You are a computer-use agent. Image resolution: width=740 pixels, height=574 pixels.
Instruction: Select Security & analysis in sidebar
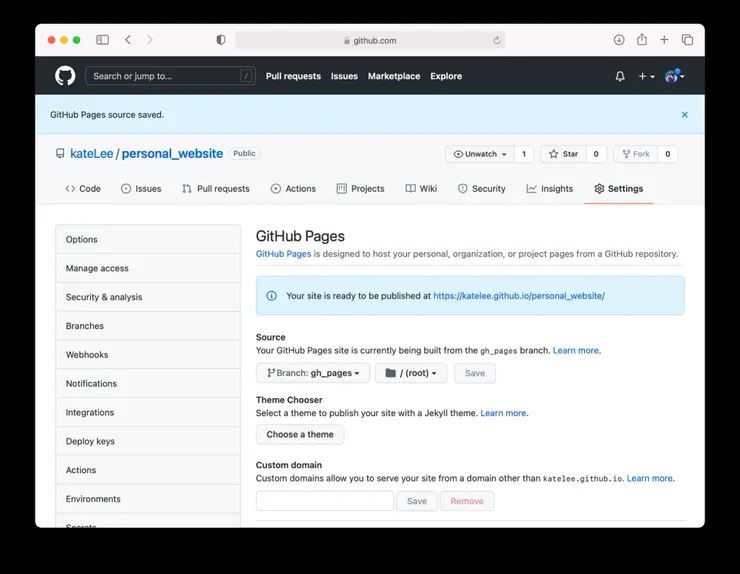point(148,297)
